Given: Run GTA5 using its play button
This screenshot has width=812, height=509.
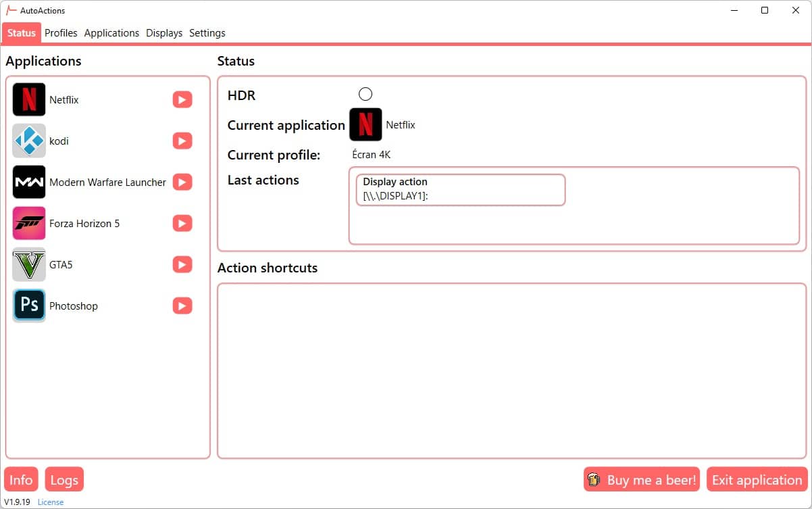Looking at the screenshot, I should point(182,264).
